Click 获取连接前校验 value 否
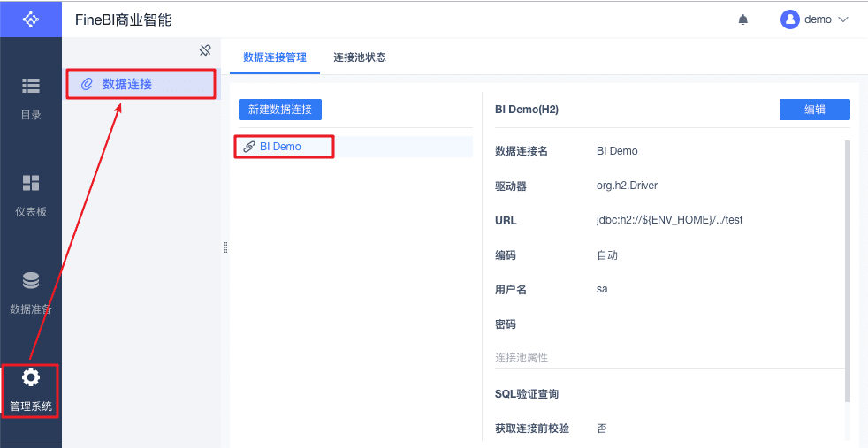Viewport: 868px width, 448px height. (x=602, y=428)
